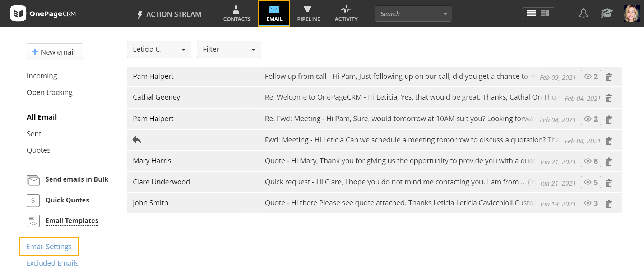Delete the Follow up from call email
Image resolution: width=644 pixels, height=279 pixels.
(x=609, y=77)
